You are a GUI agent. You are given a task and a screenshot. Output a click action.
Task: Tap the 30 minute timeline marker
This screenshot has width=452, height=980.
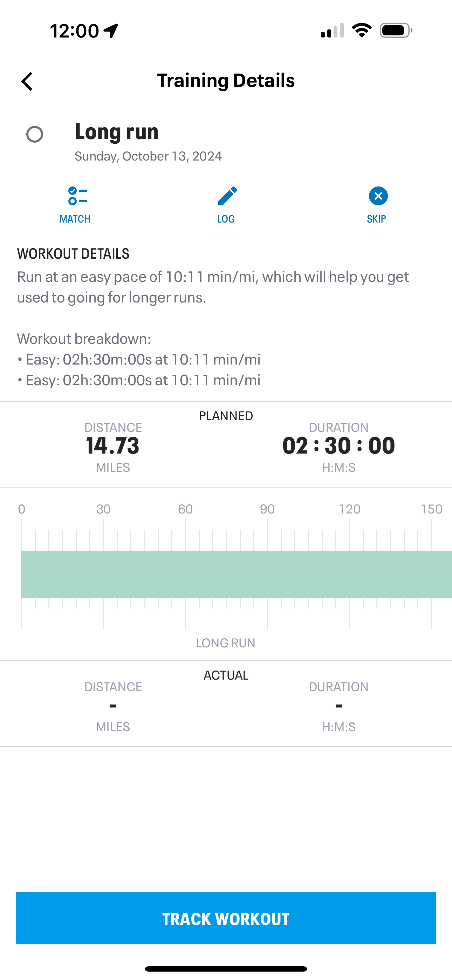pos(103,509)
